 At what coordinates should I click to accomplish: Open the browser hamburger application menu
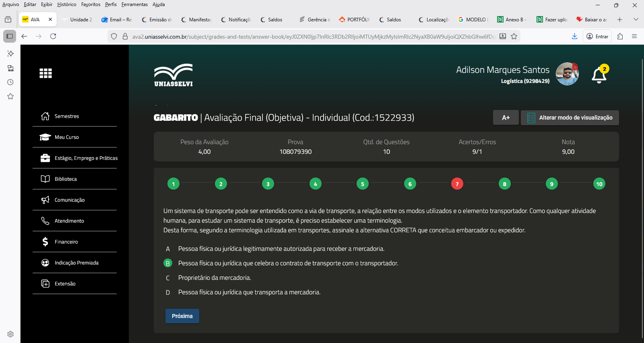[634, 36]
